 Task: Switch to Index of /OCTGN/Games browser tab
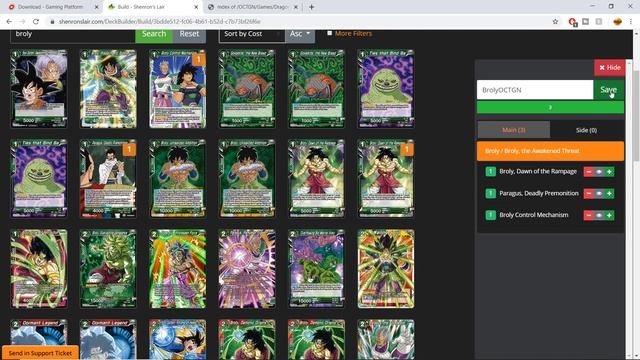[253, 7]
